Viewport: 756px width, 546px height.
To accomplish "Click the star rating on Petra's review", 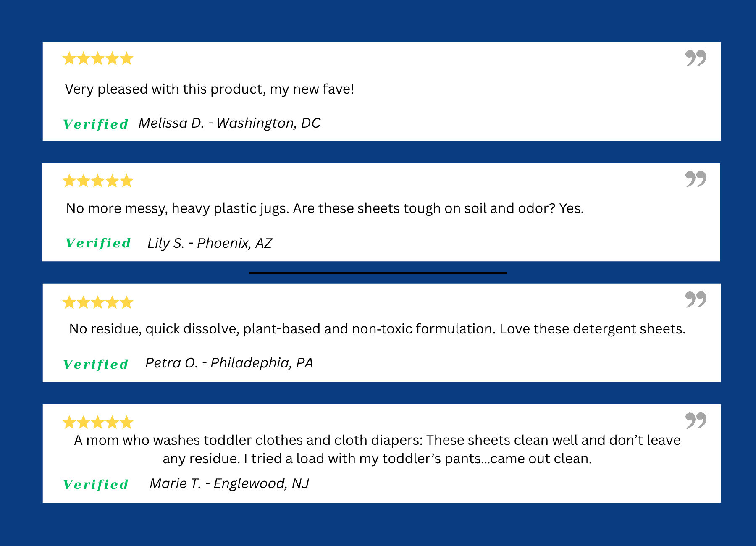I will pos(98,302).
